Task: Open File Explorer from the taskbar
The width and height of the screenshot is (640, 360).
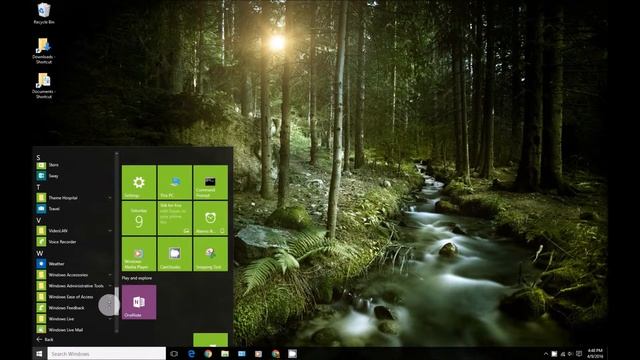Action: coord(225,353)
